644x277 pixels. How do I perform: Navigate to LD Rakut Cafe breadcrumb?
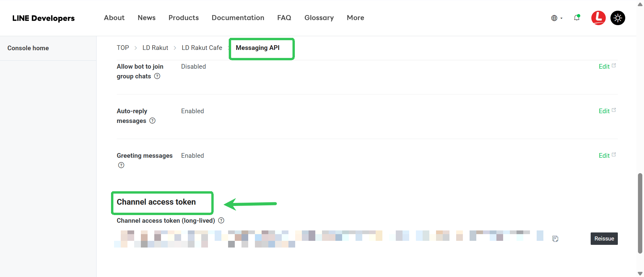(x=202, y=48)
